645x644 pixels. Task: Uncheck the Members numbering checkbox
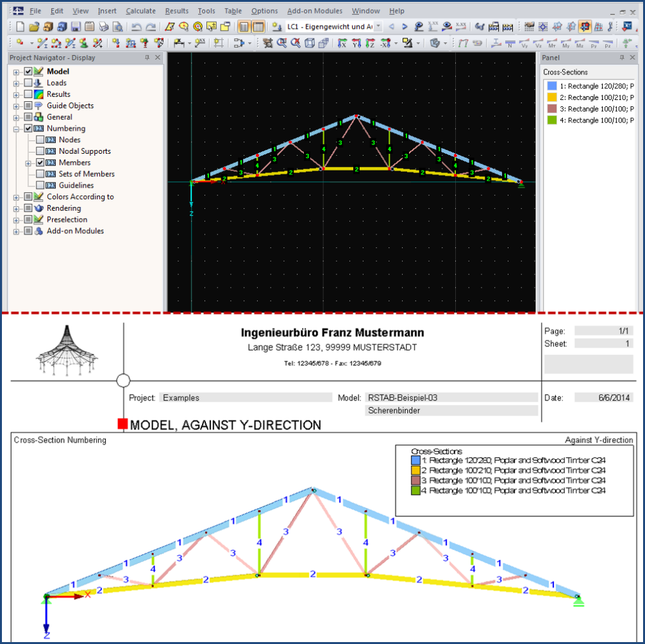[40, 162]
